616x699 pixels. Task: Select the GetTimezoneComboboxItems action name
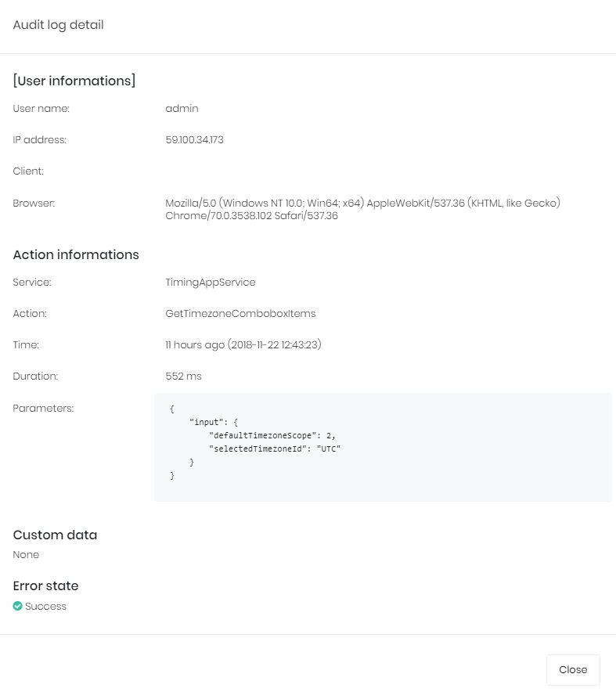pyautogui.click(x=240, y=313)
